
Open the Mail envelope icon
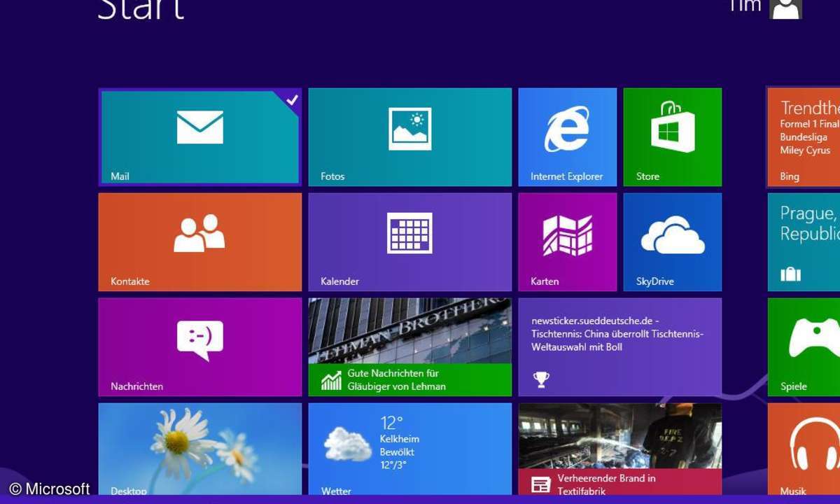coord(200,127)
